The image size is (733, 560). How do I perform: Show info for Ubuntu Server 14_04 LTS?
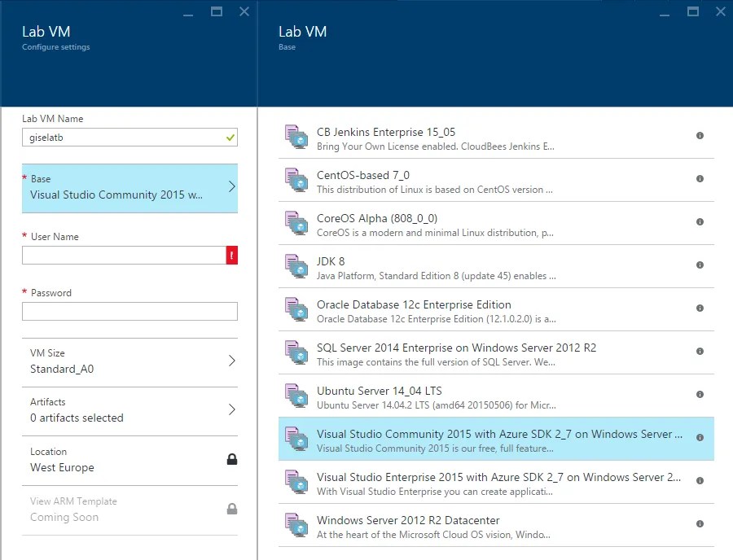(700, 394)
